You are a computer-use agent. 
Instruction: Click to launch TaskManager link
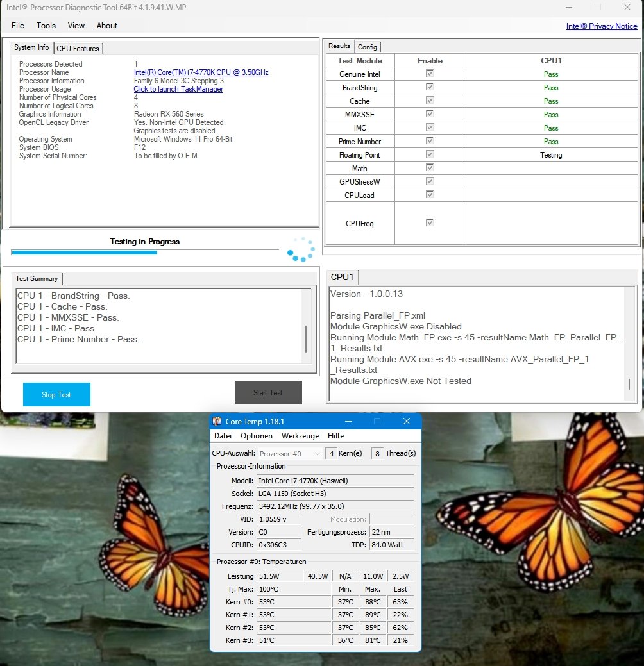178,89
